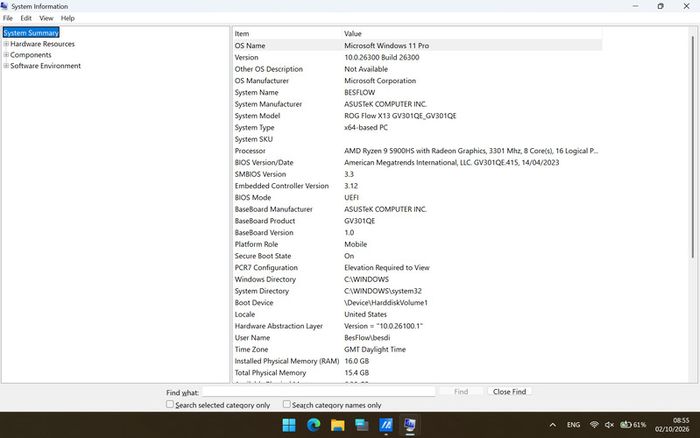Select System Manufacturer row label
The width and height of the screenshot is (700, 438).
pos(268,104)
